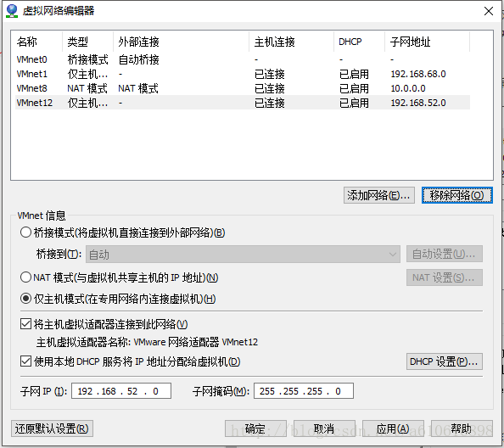The width and height of the screenshot is (504, 448).
Task: Select the VMnet8 NAT network row
Action: coord(243,88)
